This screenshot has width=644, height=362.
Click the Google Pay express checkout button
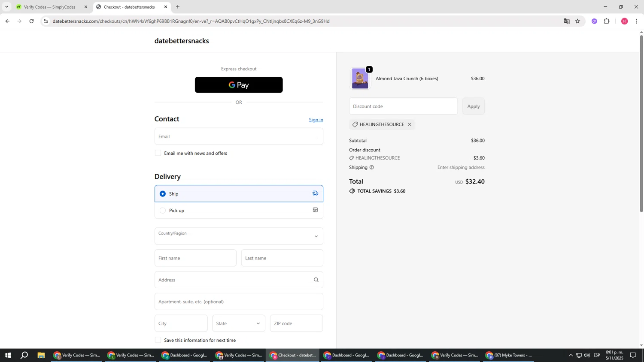click(239, 85)
